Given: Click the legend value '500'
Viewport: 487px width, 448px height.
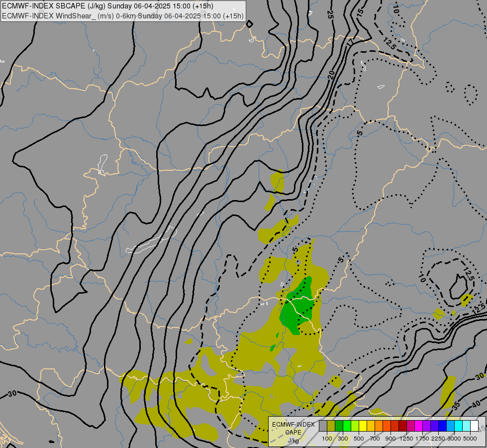Looking at the screenshot, I should (359, 439).
